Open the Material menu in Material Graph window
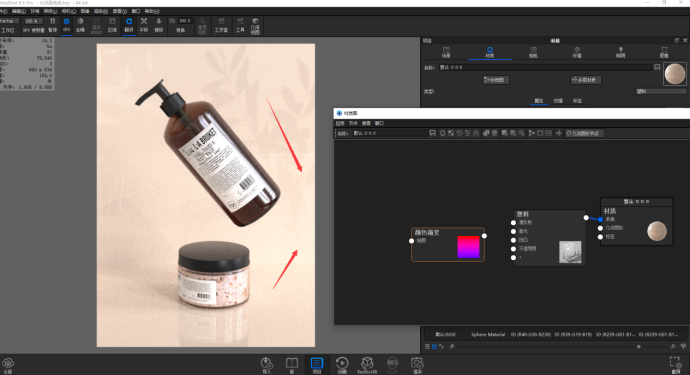The width and height of the screenshot is (690, 375). (340, 123)
